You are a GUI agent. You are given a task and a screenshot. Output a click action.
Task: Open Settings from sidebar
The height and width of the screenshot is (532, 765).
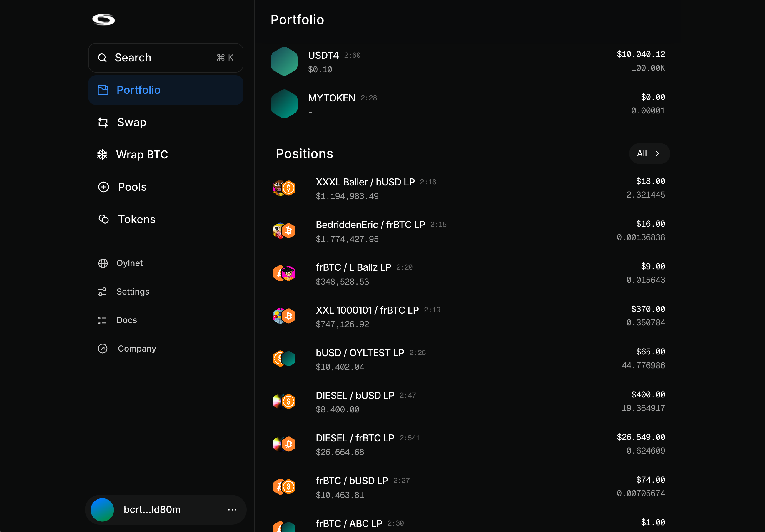click(x=133, y=292)
